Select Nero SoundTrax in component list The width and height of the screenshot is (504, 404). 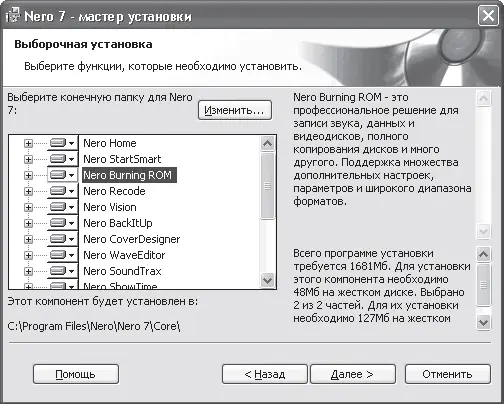tap(122, 271)
